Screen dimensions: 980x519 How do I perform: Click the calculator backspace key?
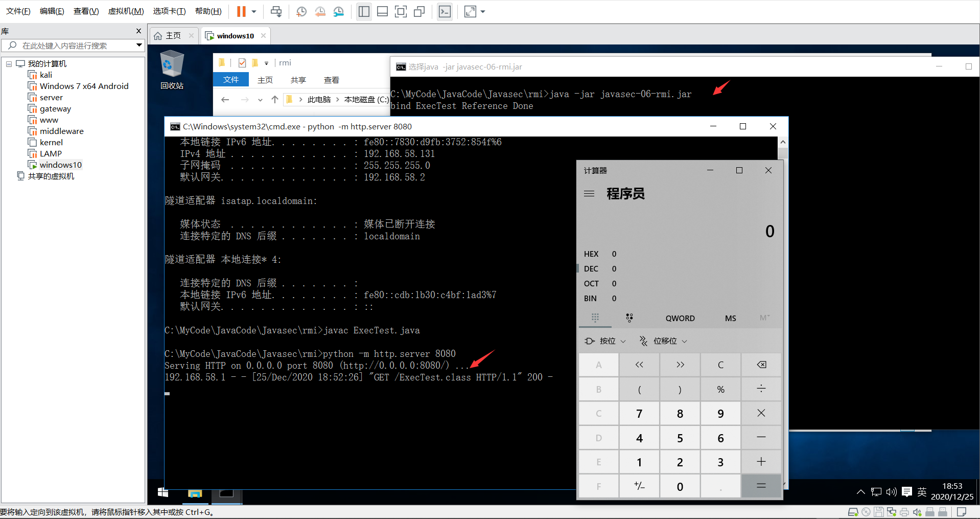click(x=761, y=365)
